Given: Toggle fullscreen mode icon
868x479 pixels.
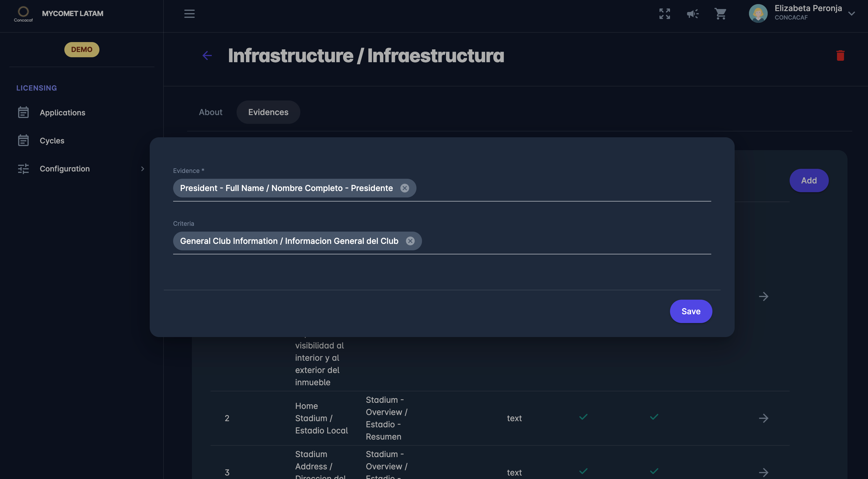Looking at the screenshot, I should click(x=664, y=14).
